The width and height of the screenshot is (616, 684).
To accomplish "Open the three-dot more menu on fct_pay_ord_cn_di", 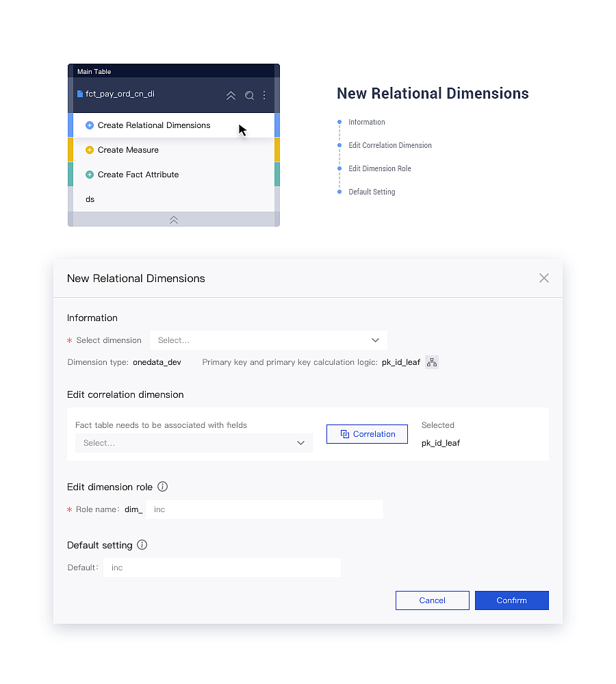I will (x=264, y=96).
